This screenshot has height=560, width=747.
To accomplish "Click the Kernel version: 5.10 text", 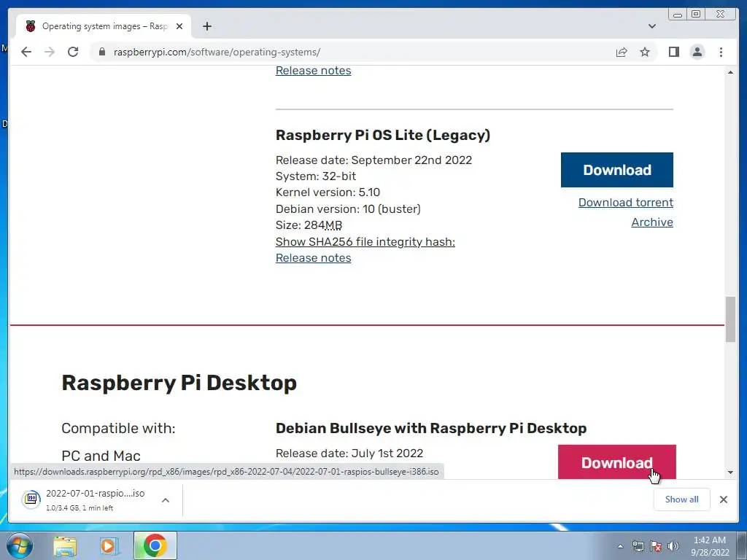I will 328,192.
